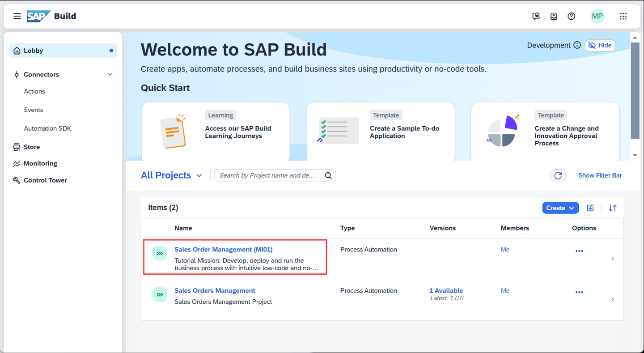Click the Sales Order Management (MI01) process icon
The width and height of the screenshot is (644, 353).
click(160, 253)
